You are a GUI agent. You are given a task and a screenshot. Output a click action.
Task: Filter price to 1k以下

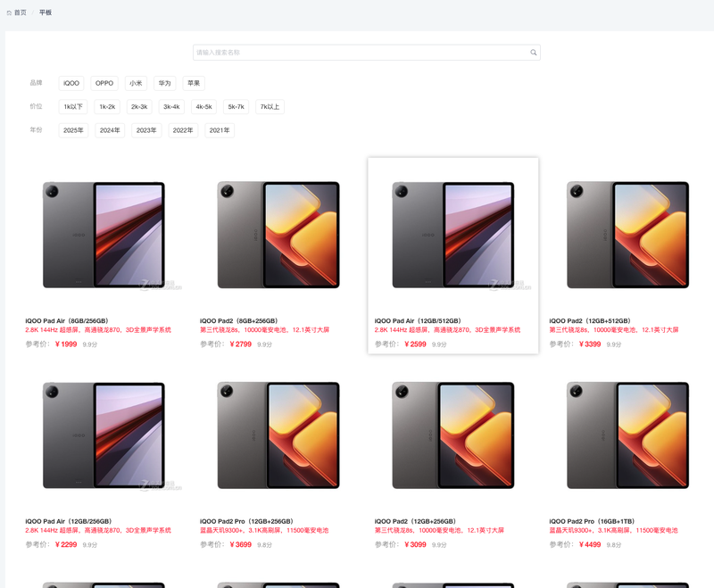(73, 107)
